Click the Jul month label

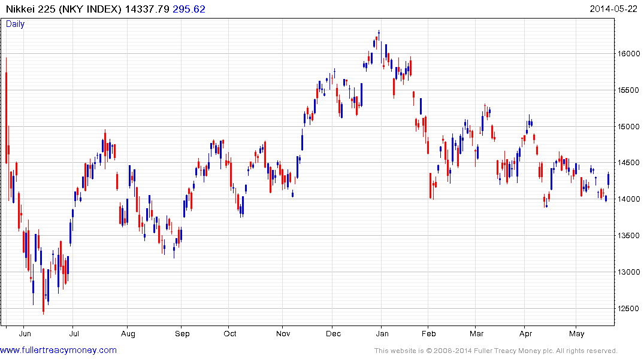(74, 333)
